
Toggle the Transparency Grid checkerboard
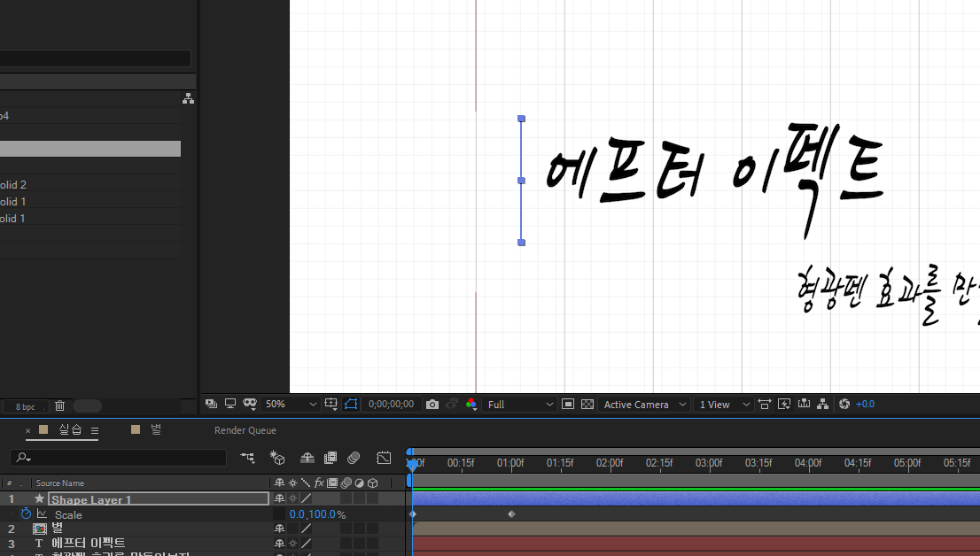pyautogui.click(x=587, y=405)
